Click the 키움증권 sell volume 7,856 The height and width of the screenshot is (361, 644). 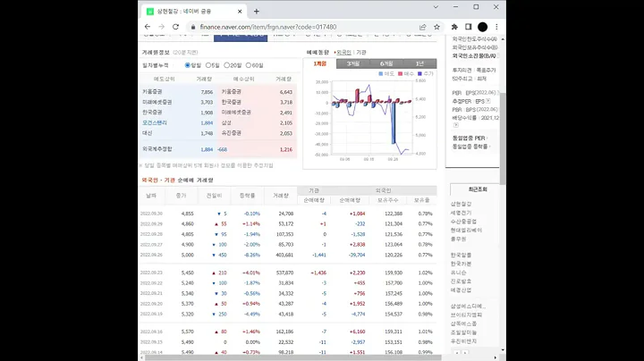point(207,92)
